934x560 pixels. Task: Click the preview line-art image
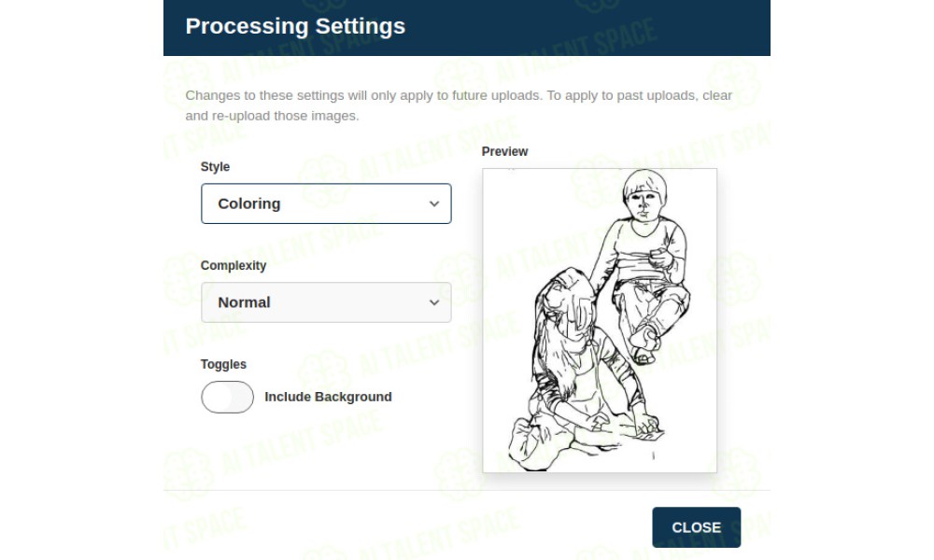click(x=600, y=320)
